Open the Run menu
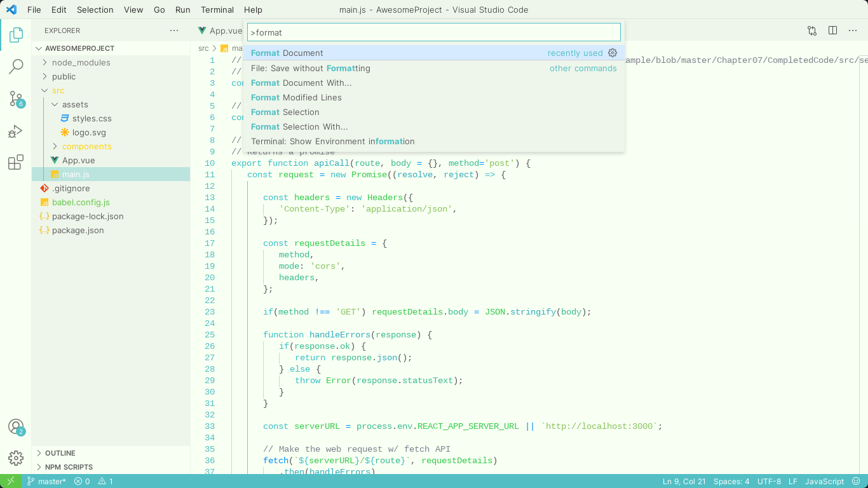This screenshot has height=488, width=868. pyautogui.click(x=183, y=10)
